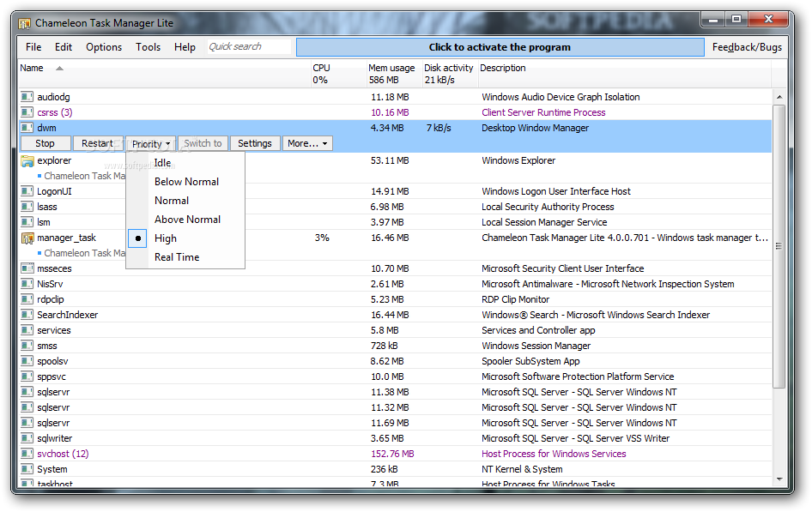
Task: Sort by the Disk activity column
Action: pos(448,69)
